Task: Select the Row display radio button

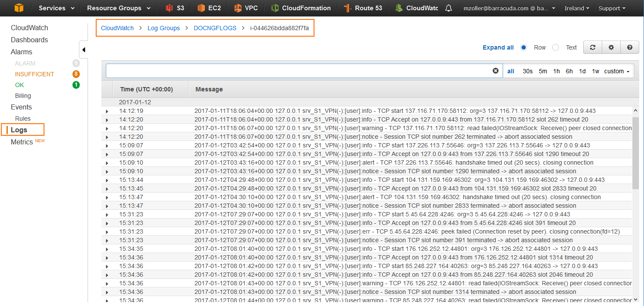Action: [524, 47]
